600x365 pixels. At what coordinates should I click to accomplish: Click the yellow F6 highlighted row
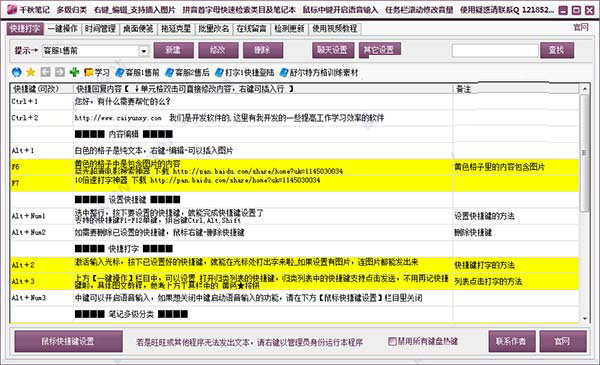(294, 167)
